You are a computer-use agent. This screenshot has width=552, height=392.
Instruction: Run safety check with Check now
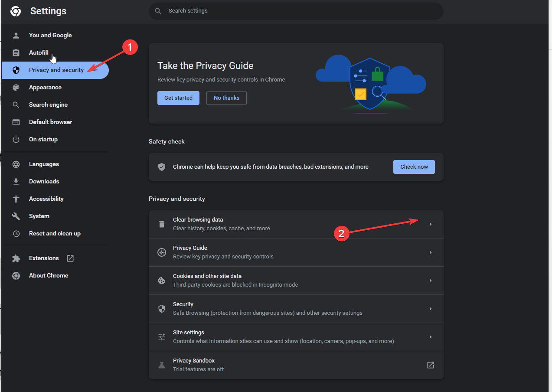[x=414, y=167]
